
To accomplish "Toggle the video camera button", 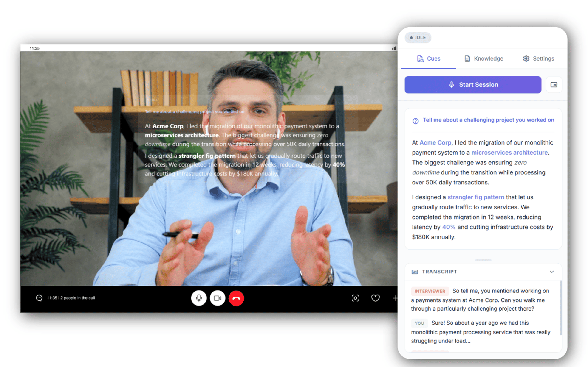I will (217, 298).
